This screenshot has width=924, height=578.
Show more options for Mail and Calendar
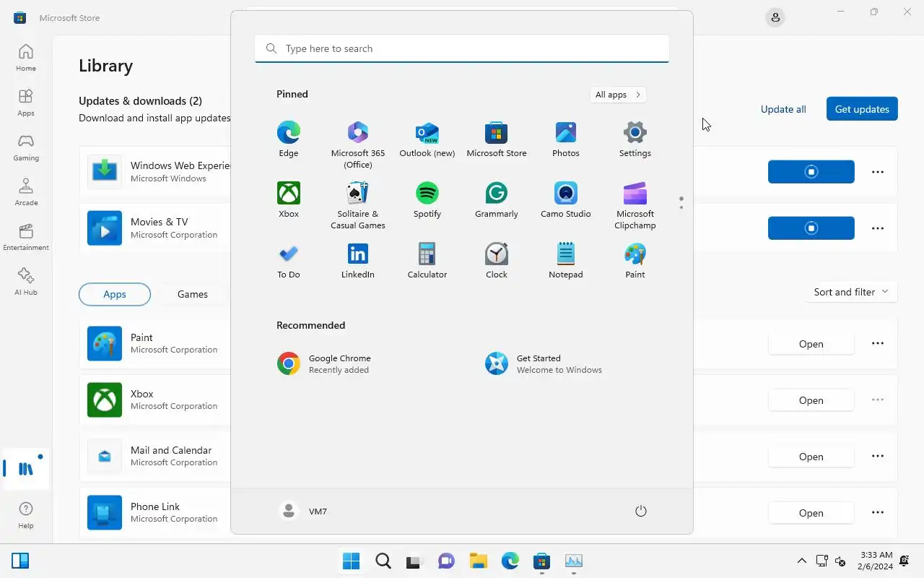pos(878,457)
